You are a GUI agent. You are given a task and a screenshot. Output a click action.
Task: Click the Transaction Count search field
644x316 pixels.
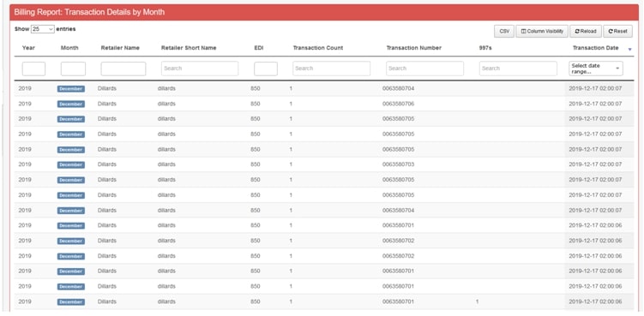[332, 69]
